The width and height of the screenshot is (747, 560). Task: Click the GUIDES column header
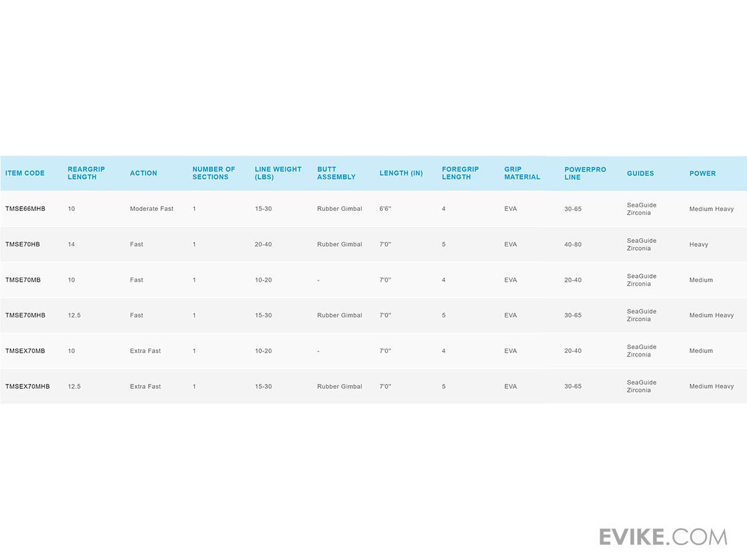pos(640,173)
